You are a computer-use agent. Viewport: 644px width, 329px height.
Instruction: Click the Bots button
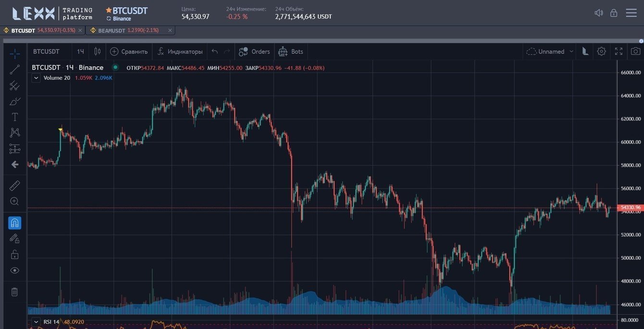point(291,51)
